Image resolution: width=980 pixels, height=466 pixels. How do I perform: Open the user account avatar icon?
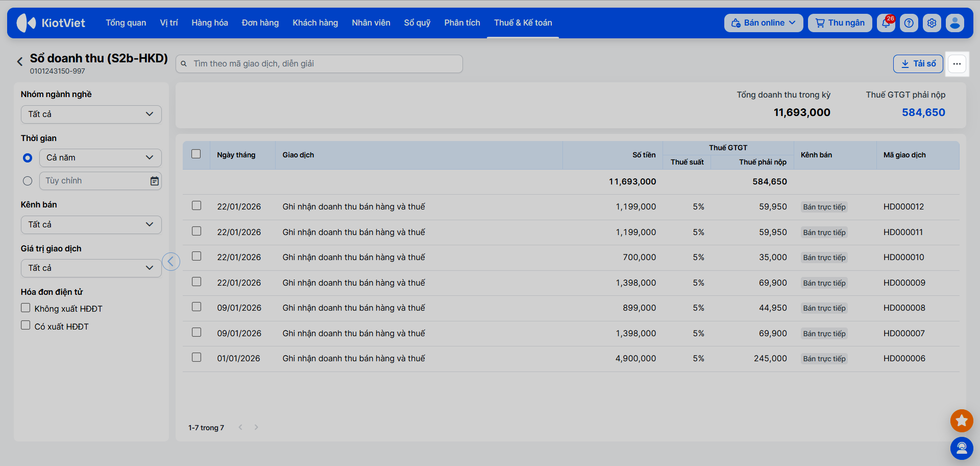(955, 23)
